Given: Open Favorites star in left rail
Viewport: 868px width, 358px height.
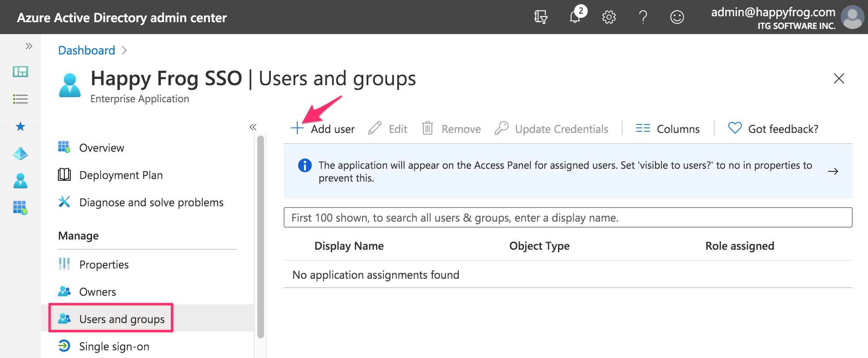Looking at the screenshot, I should (20, 126).
